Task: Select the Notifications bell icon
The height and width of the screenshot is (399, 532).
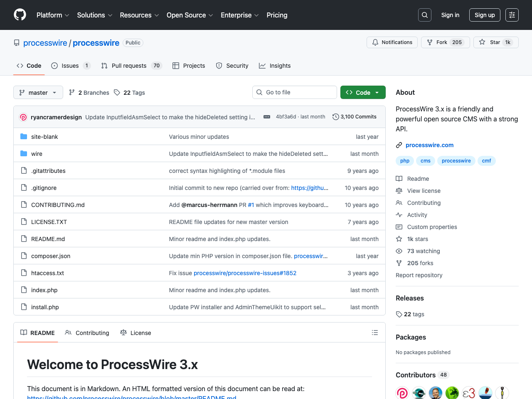Action: 375,42
